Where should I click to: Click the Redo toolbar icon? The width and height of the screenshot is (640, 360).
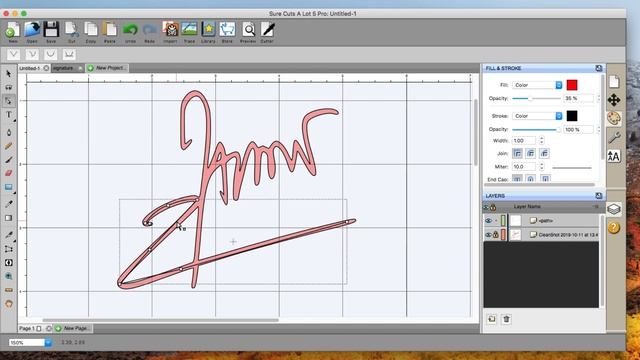click(149, 31)
